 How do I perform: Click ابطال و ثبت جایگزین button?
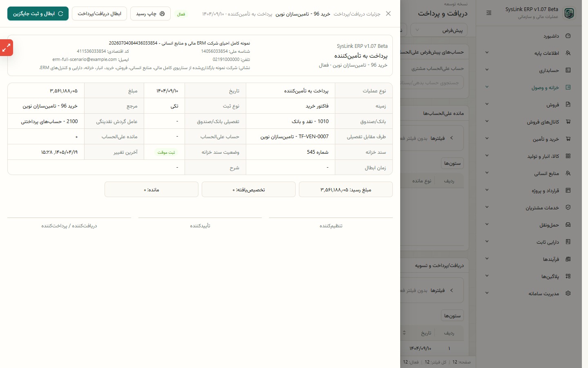(38, 13)
